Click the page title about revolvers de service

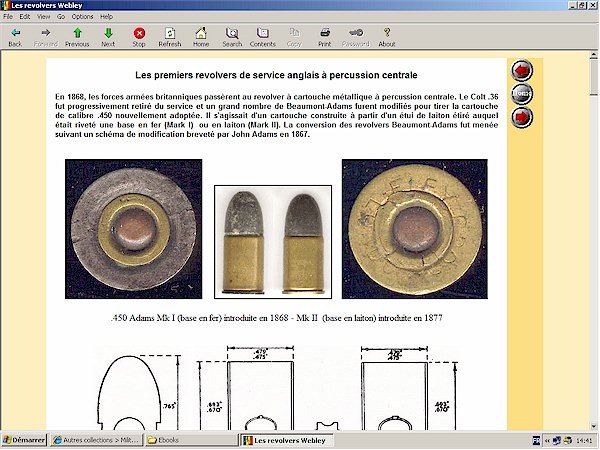click(276, 75)
